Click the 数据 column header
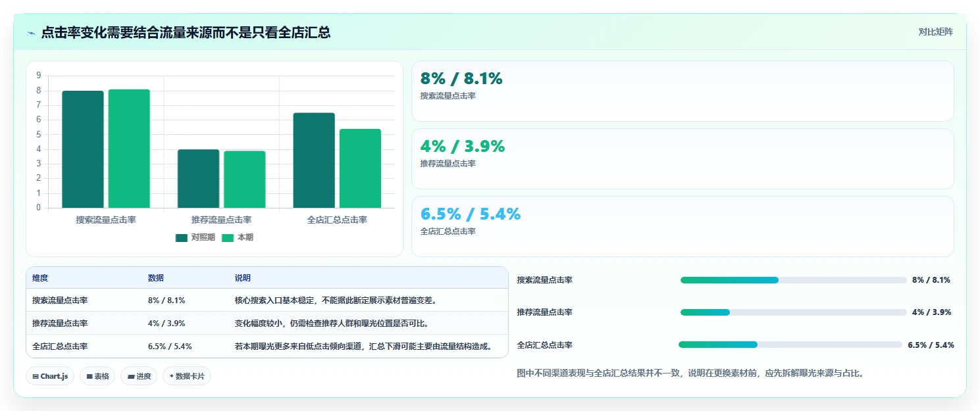 pos(156,278)
